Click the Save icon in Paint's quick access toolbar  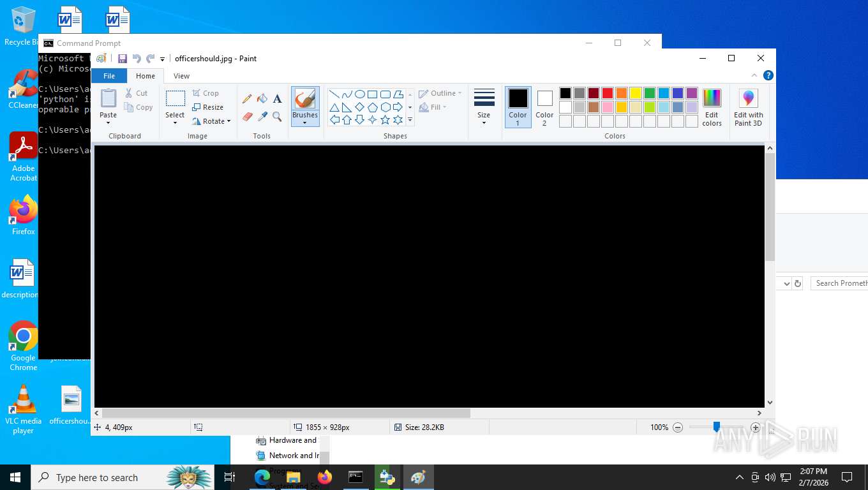pos(123,59)
